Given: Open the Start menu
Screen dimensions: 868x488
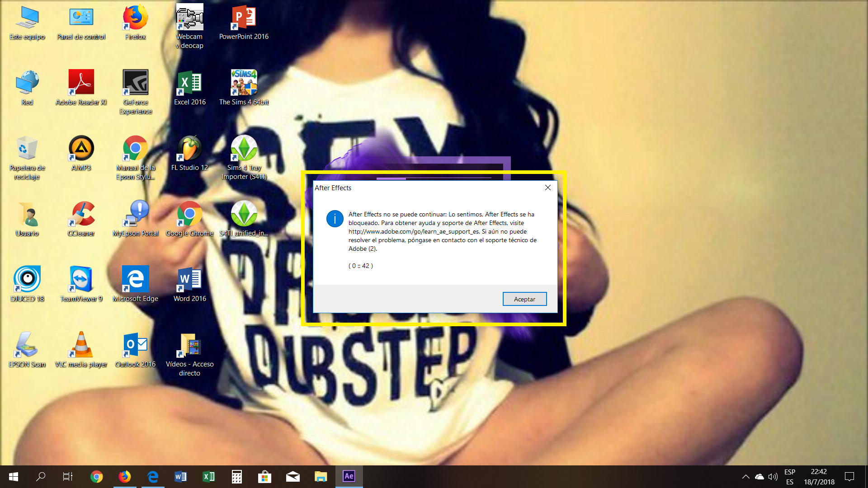Looking at the screenshot, I should (x=13, y=477).
